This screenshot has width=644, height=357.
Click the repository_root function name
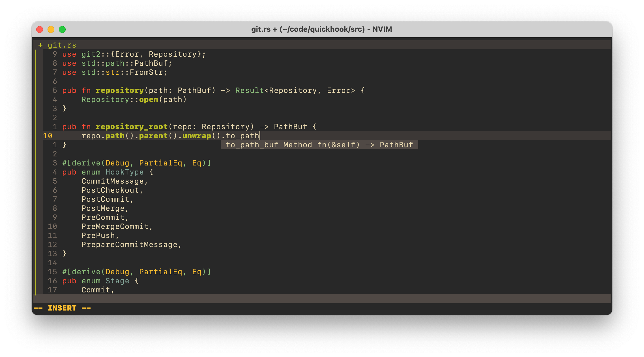coord(132,127)
